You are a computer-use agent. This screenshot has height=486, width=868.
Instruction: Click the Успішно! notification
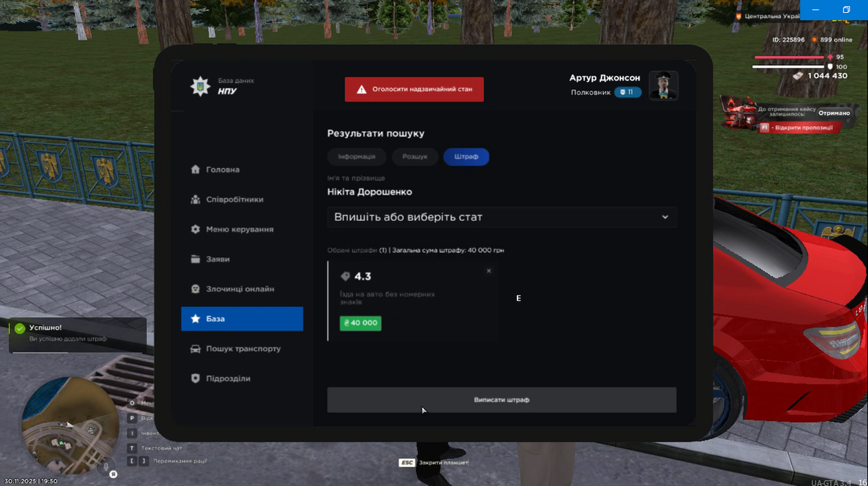click(77, 336)
